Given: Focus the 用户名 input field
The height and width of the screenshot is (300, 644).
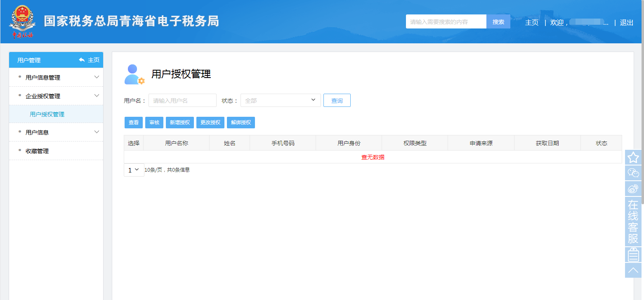Looking at the screenshot, I should (182, 100).
